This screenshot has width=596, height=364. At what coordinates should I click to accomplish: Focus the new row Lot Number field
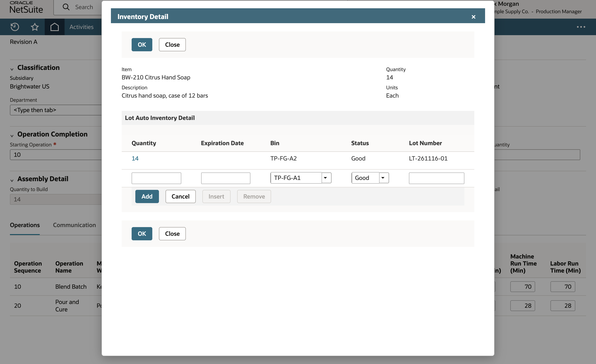pyautogui.click(x=437, y=178)
